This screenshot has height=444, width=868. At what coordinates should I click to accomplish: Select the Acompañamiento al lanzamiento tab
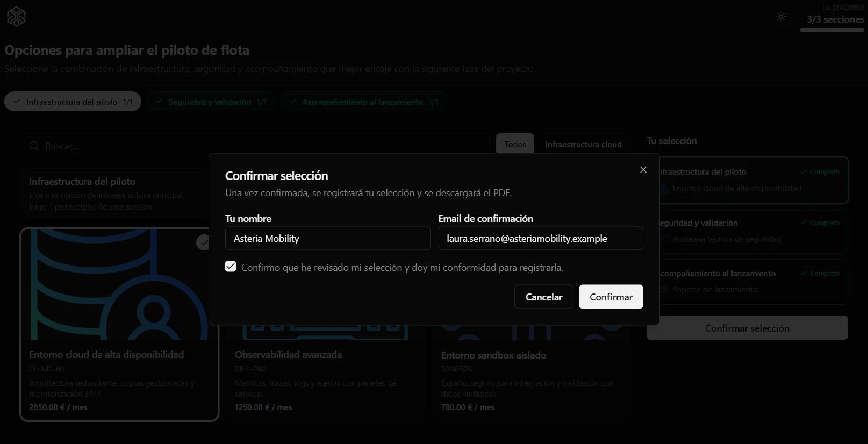[363, 102]
